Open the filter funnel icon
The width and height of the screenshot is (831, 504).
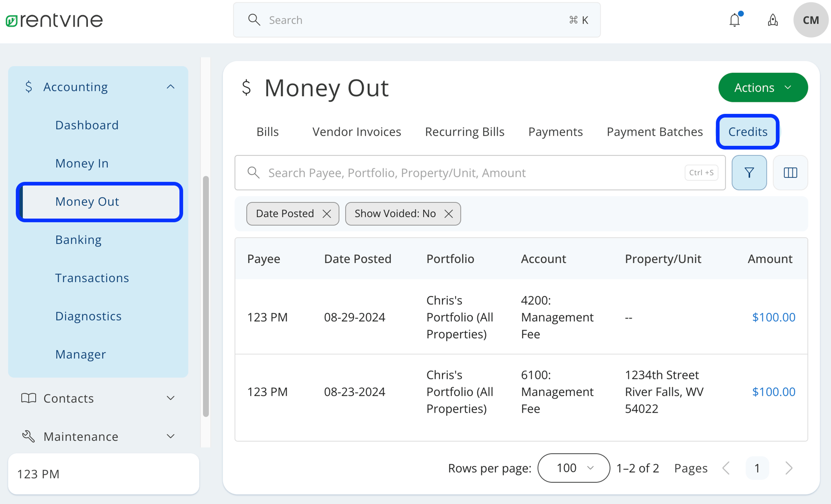tap(749, 173)
